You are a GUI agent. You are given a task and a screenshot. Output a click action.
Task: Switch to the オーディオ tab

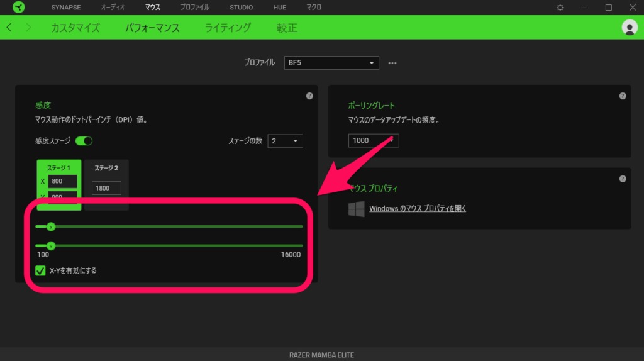tap(113, 8)
